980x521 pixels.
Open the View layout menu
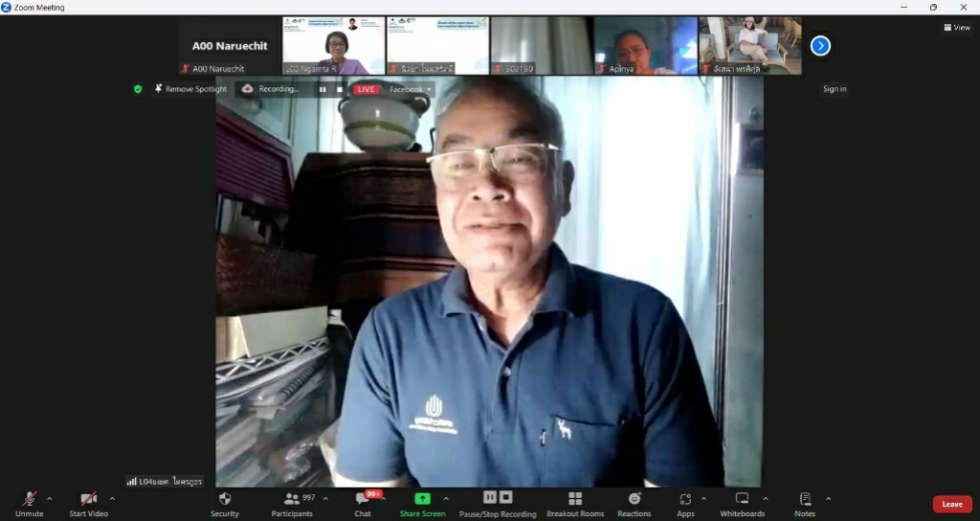coord(957,28)
